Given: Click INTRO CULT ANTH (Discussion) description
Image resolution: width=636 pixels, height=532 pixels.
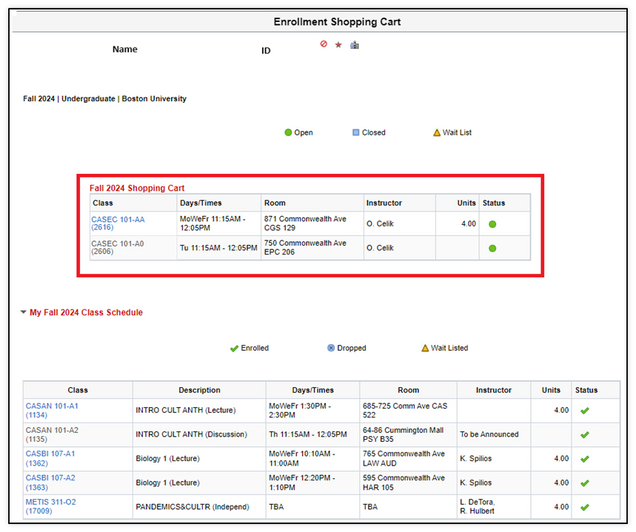Looking at the screenshot, I should tap(191, 434).
